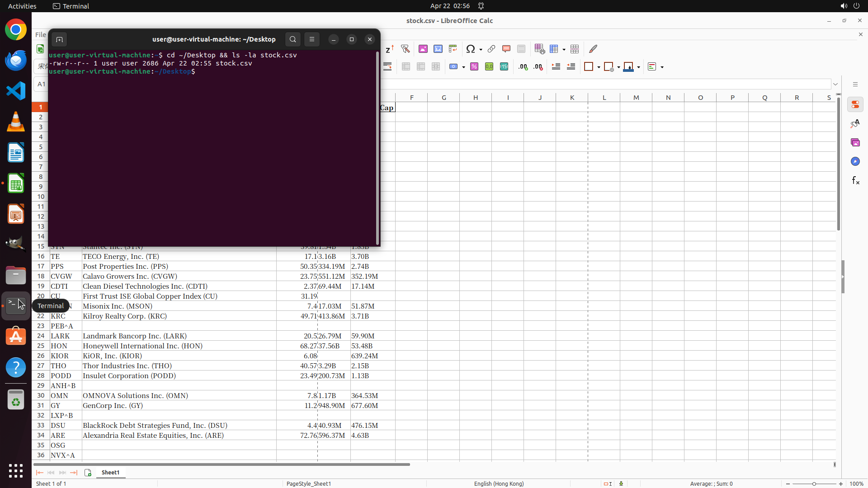Image resolution: width=868 pixels, height=488 pixels.
Task: Click the background color swatch
Action: point(628,67)
